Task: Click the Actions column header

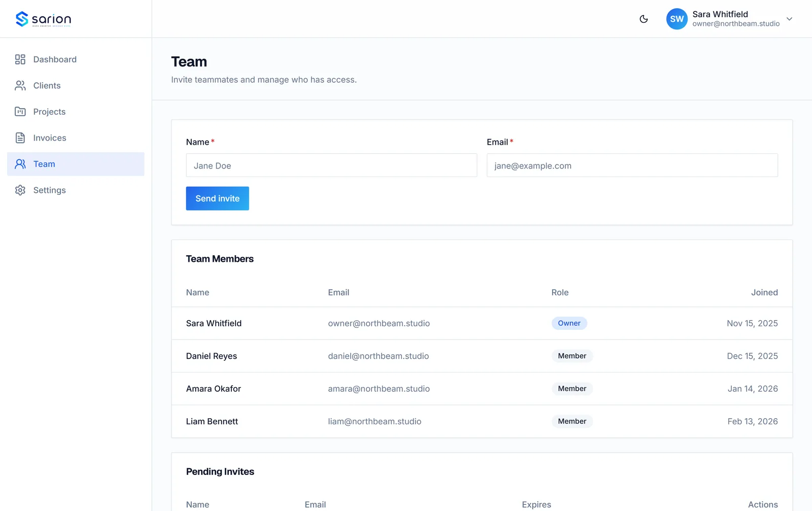Action: 763,504
